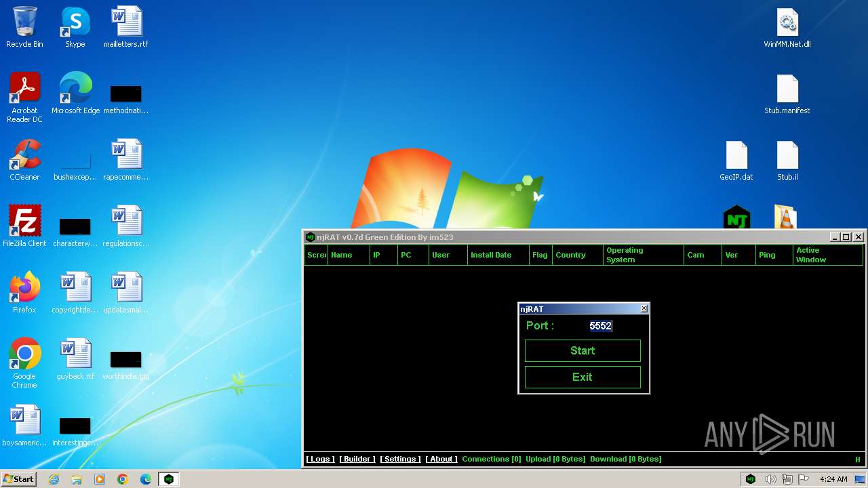The width and height of the screenshot is (868, 488).
Task: Open regulationsc... document icon
Action: [126, 226]
